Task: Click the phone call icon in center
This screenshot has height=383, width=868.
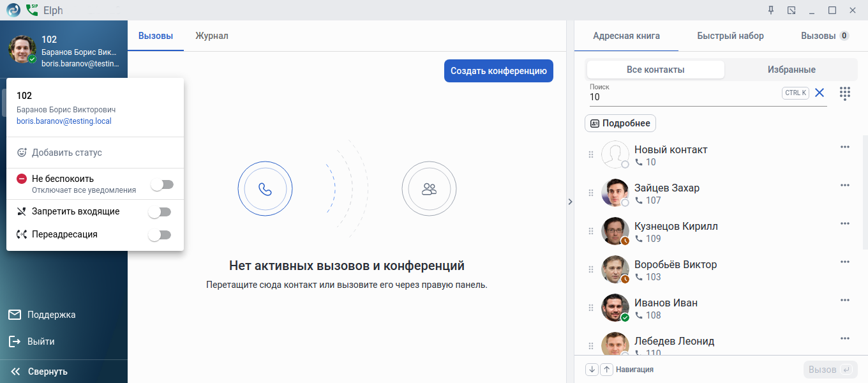Action: pos(265,189)
